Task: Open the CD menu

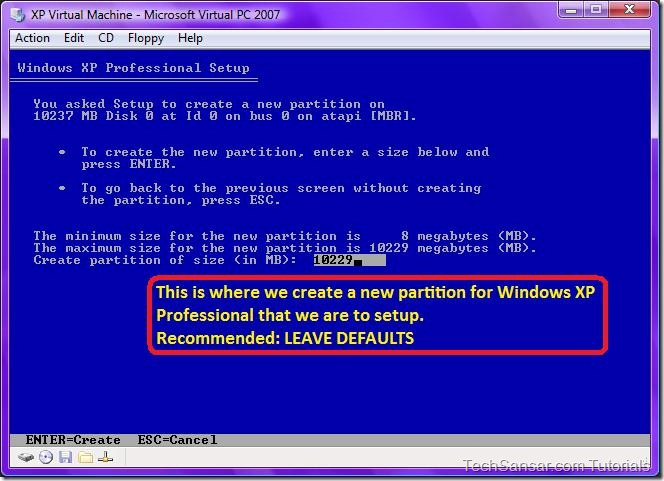Action: 106,38
